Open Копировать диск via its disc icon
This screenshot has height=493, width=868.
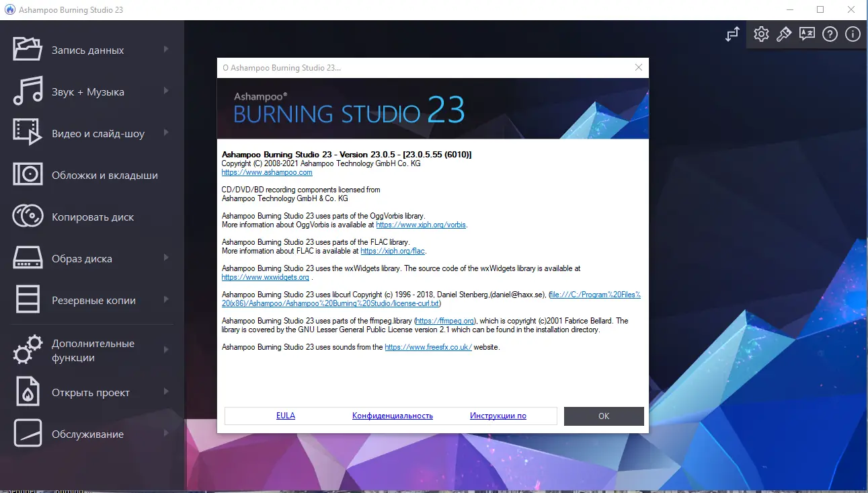pos(27,217)
